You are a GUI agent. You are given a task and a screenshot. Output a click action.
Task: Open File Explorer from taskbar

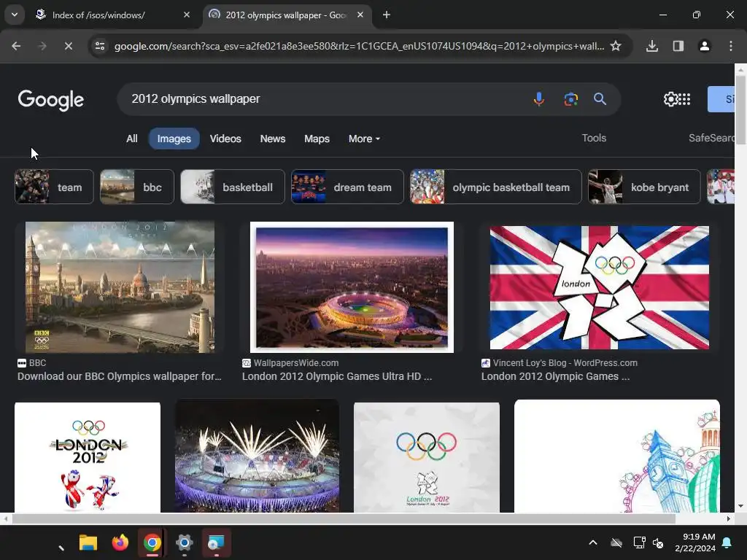pyautogui.click(x=88, y=542)
